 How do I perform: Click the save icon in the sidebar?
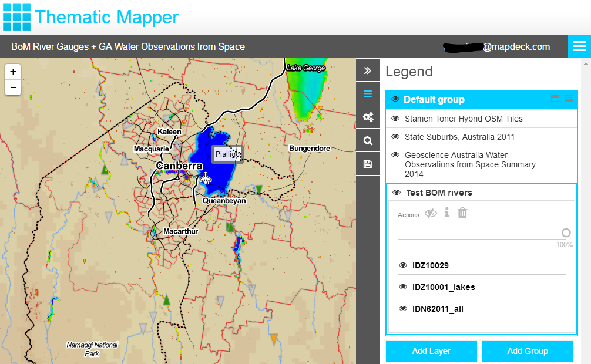click(368, 163)
